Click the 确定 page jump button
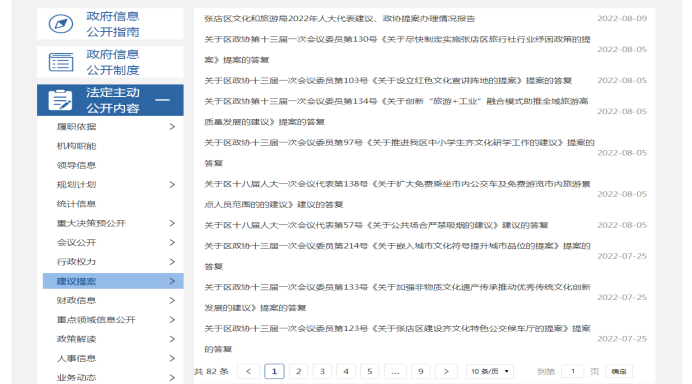The height and width of the screenshot is (384, 692). click(619, 371)
